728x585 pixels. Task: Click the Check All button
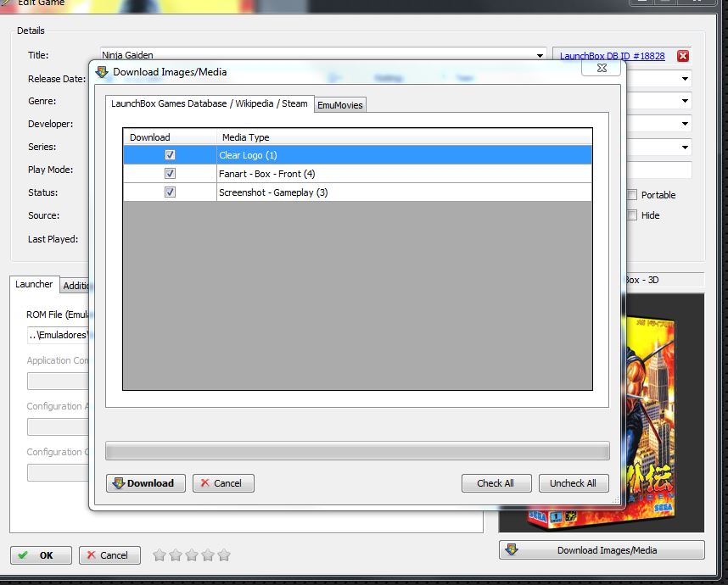496,483
